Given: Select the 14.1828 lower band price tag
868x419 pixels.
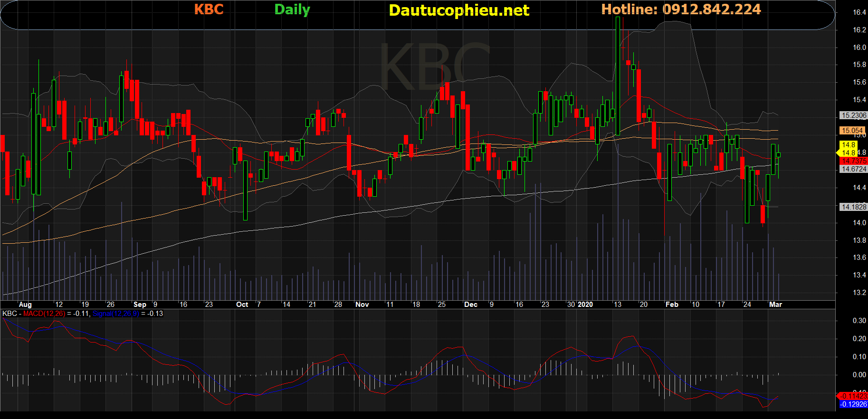Looking at the screenshot, I should (853, 207).
